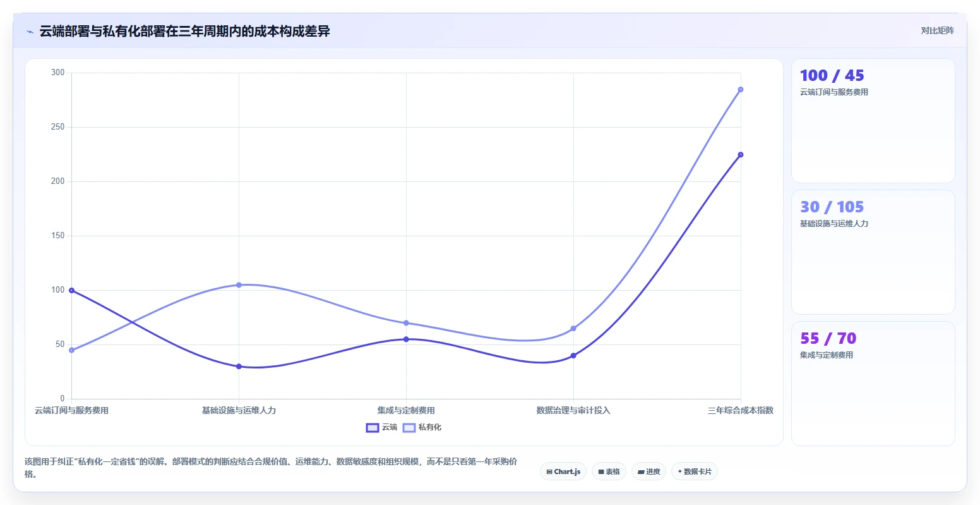
Task: Select the 数据卡片 tag chip
Action: (695, 472)
